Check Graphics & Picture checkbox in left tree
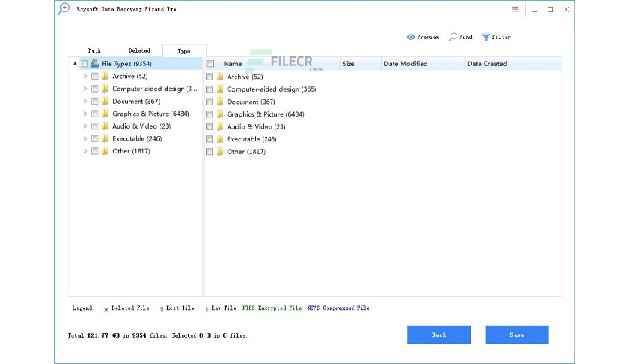 (95, 114)
